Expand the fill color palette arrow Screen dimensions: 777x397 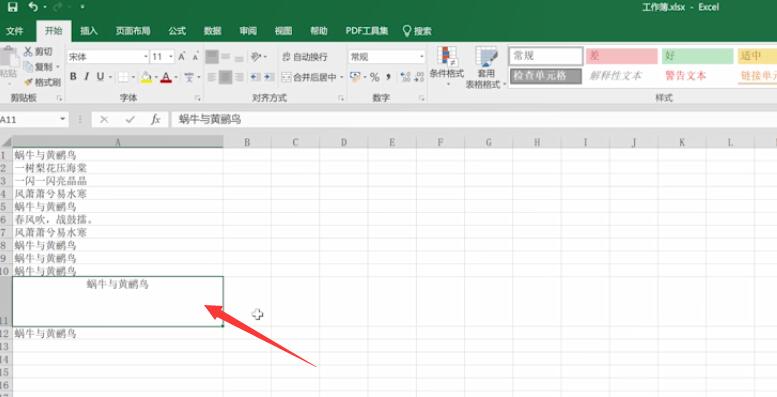click(x=156, y=77)
